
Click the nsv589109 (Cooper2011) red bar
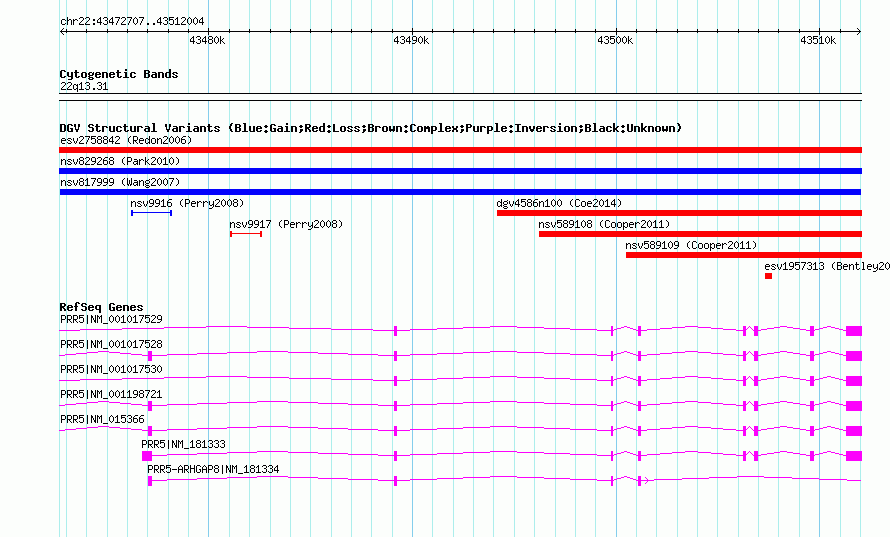pos(744,255)
